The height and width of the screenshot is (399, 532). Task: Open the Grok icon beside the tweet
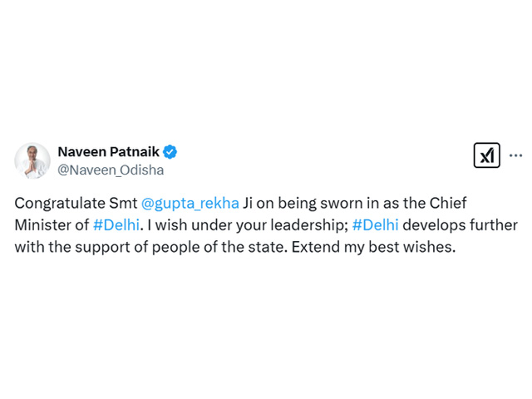[486, 155]
